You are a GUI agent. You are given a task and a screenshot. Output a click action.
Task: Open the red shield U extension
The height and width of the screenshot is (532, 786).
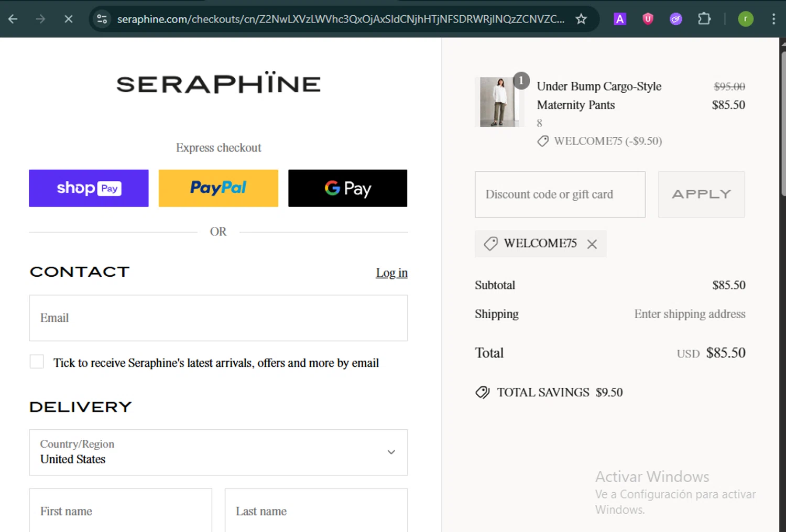648,19
